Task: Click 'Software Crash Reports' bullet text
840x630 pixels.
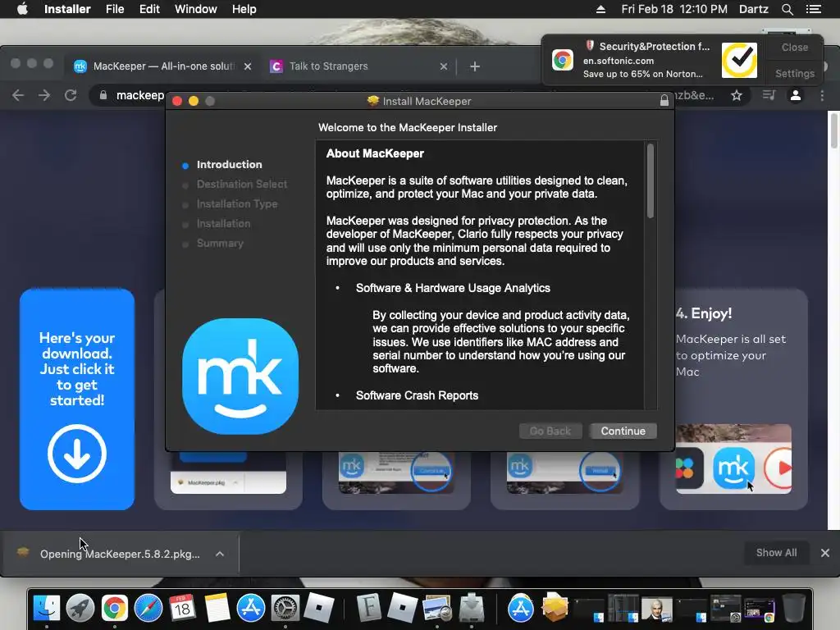Action: 417,395
